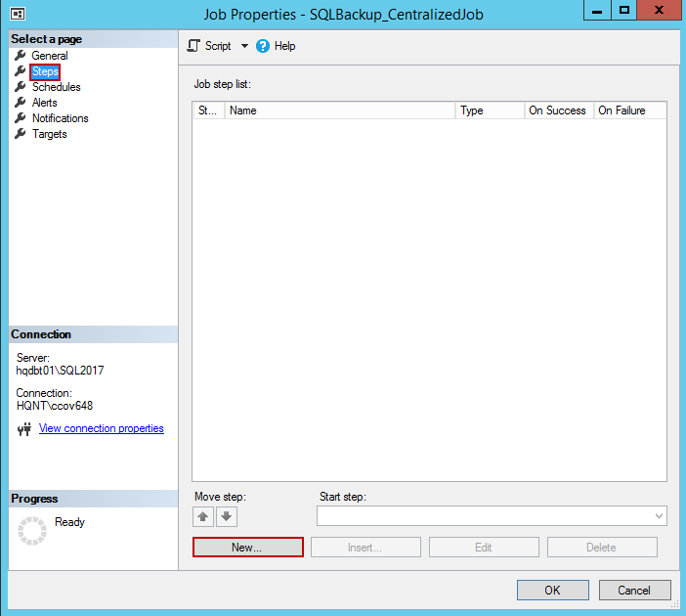
Task: Sort by the Type column header
Action: (490, 110)
